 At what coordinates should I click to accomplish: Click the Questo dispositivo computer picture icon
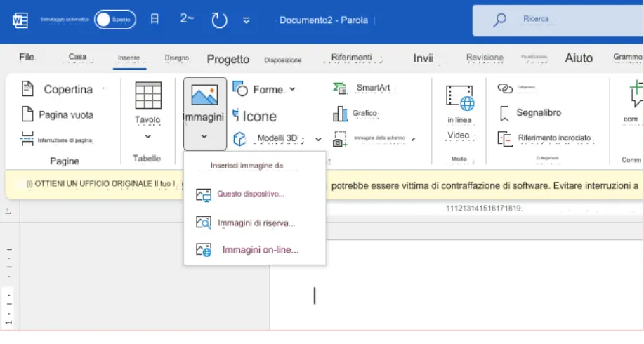(204, 195)
